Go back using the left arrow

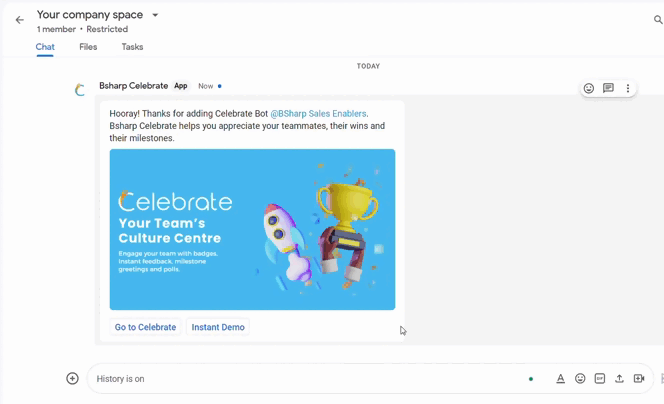(19, 20)
